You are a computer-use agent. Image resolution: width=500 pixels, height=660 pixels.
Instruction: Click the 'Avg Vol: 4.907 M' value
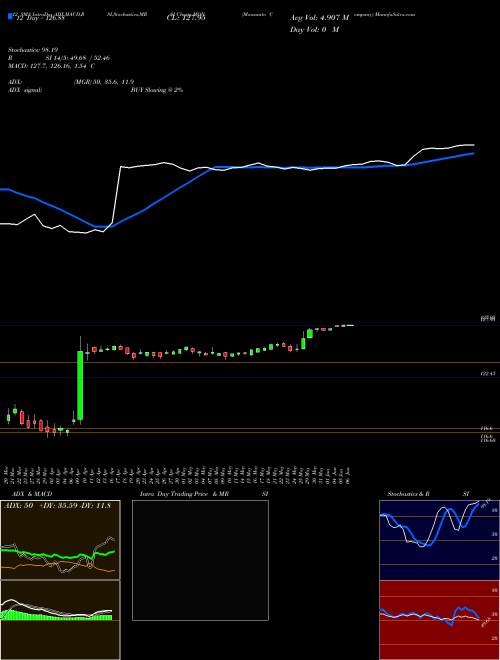click(x=319, y=18)
